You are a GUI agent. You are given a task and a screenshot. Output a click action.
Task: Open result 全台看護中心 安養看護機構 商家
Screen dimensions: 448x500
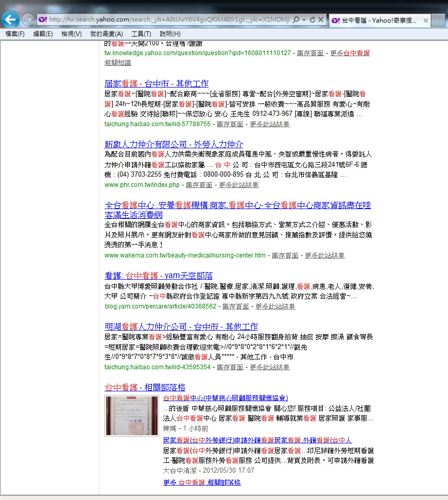(237, 210)
